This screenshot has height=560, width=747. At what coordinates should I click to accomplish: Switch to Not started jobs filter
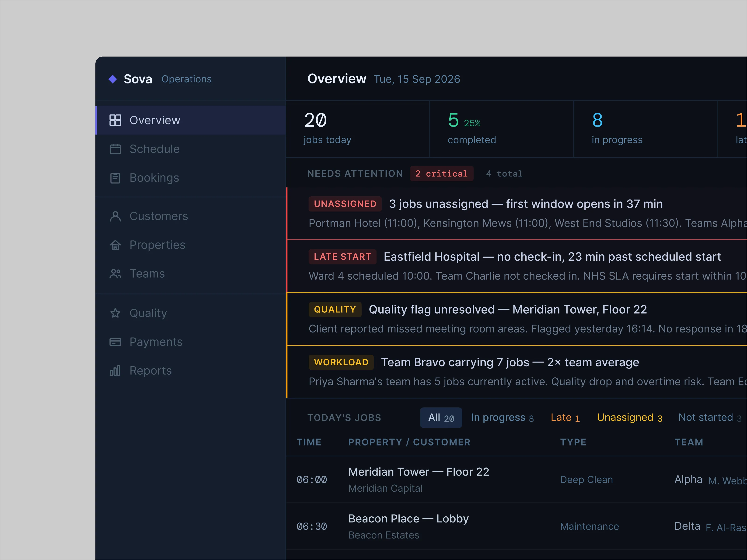click(710, 418)
